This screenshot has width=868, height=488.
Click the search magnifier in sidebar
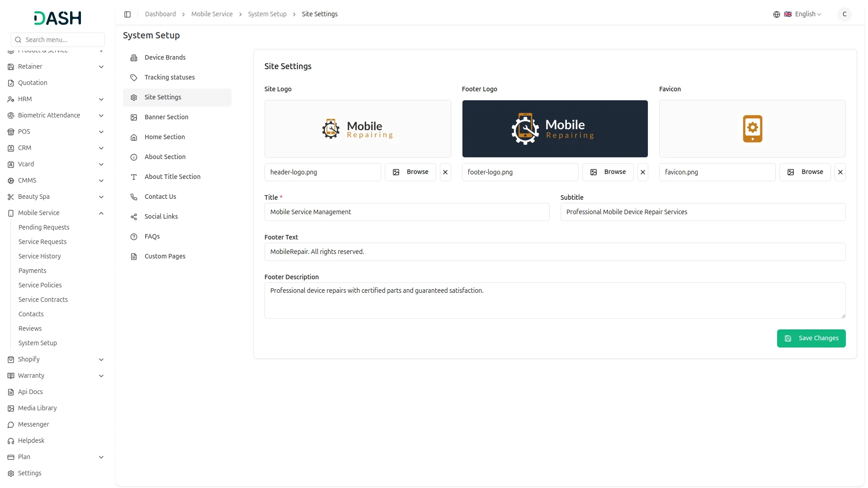pos(18,40)
